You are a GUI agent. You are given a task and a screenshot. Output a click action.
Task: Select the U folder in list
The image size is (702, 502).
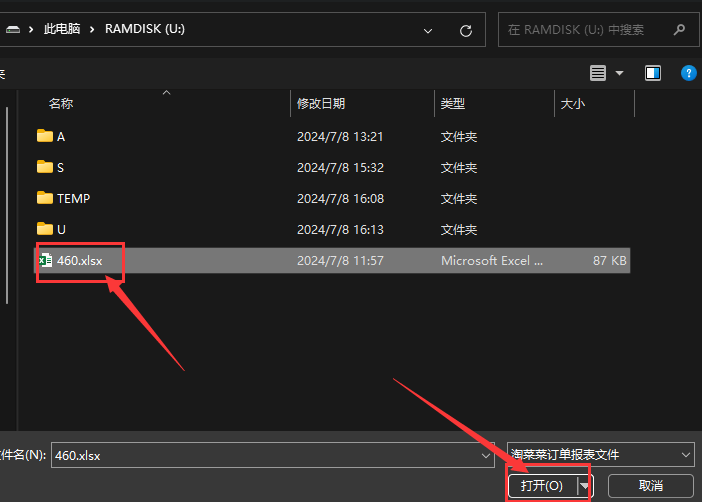coord(61,229)
